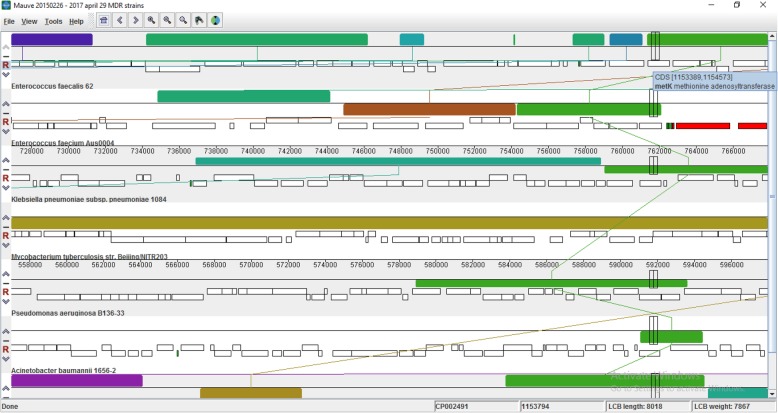Image resolution: width=778 pixels, height=413 pixels.
Task: Open the Tools menu
Action: (x=53, y=21)
